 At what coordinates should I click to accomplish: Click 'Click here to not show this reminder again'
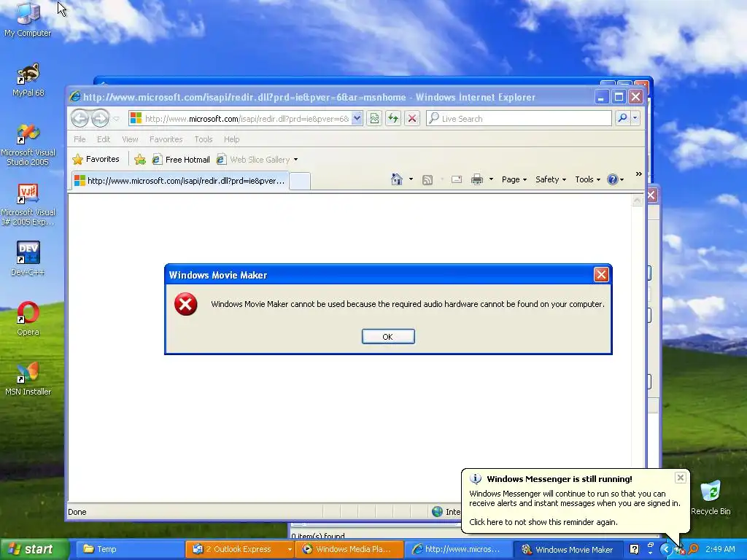(543, 522)
